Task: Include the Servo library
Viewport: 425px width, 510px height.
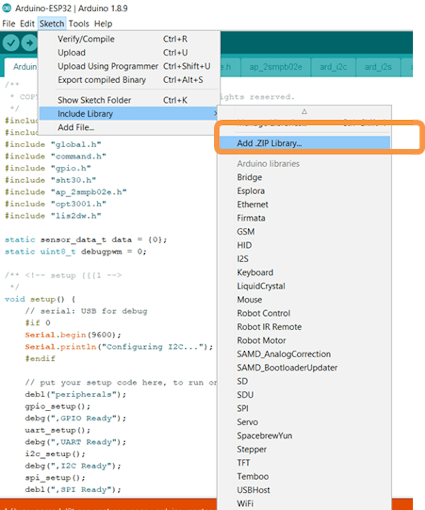Action: pos(305,422)
